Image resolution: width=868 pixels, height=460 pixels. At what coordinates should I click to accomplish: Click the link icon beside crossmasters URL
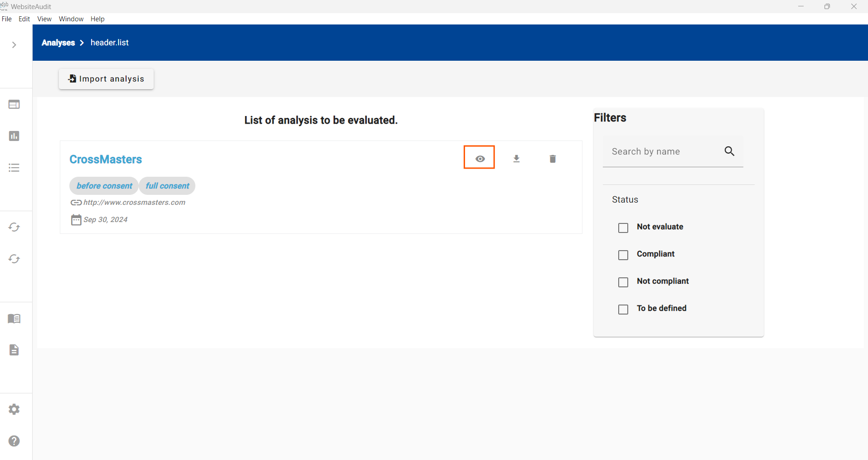click(76, 203)
